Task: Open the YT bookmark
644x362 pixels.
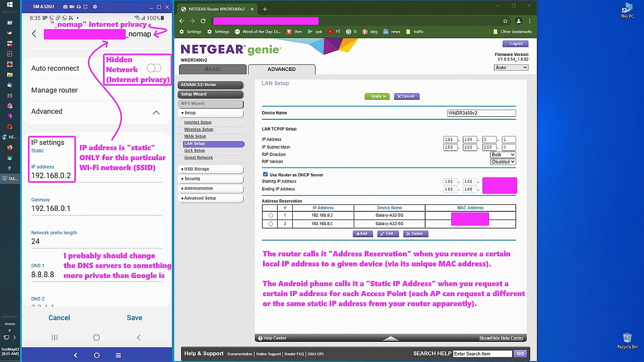Action: (x=334, y=32)
